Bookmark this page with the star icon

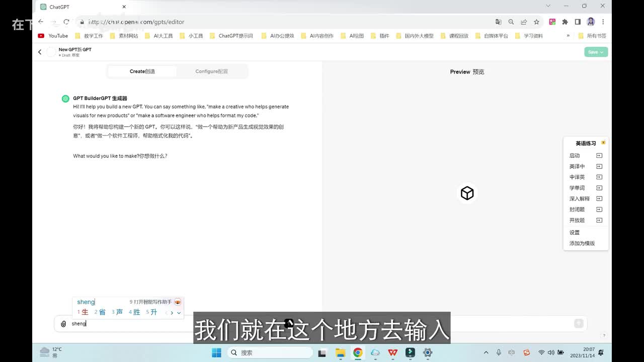(536, 22)
